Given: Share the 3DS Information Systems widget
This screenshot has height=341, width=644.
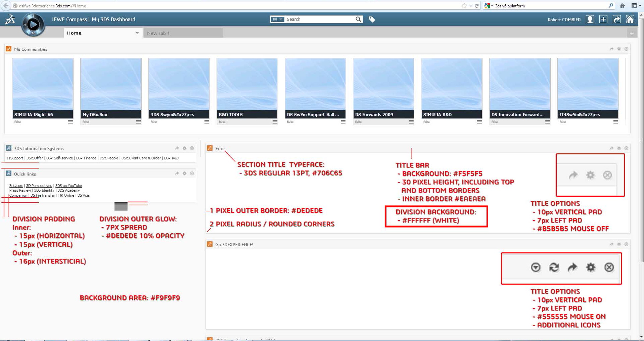Looking at the screenshot, I should (177, 148).
